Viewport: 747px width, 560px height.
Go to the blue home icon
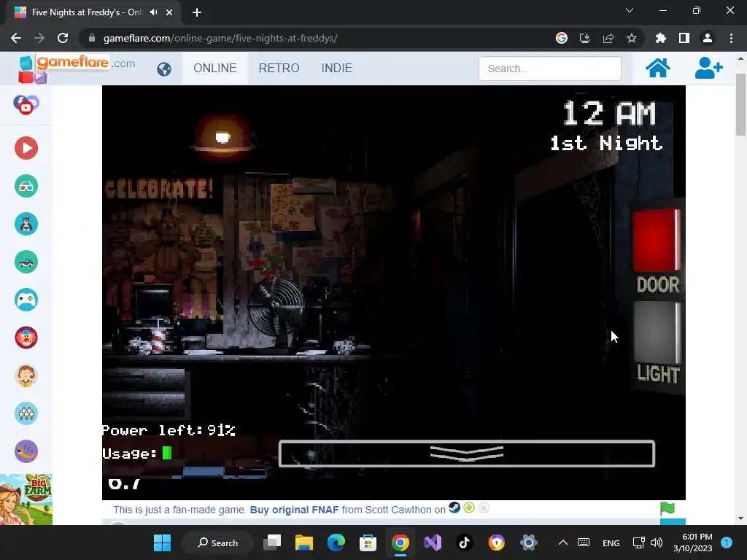(657, 68)
